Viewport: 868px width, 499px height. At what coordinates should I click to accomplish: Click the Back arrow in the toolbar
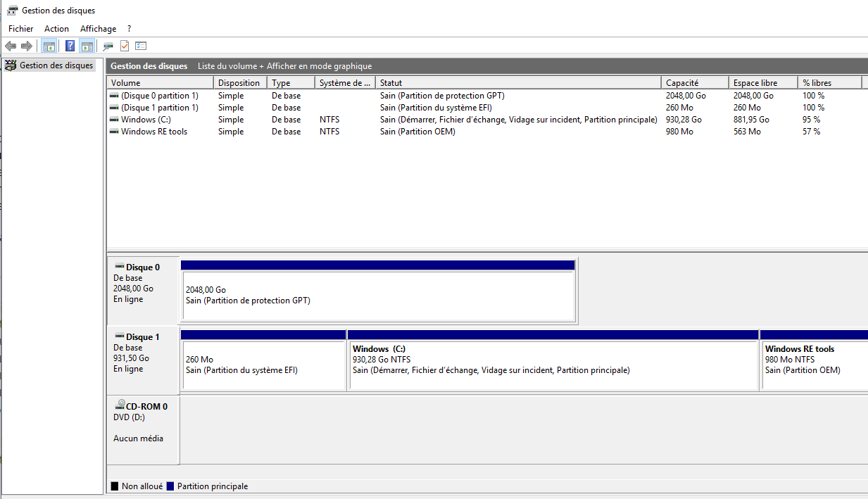tap(11, 46)
